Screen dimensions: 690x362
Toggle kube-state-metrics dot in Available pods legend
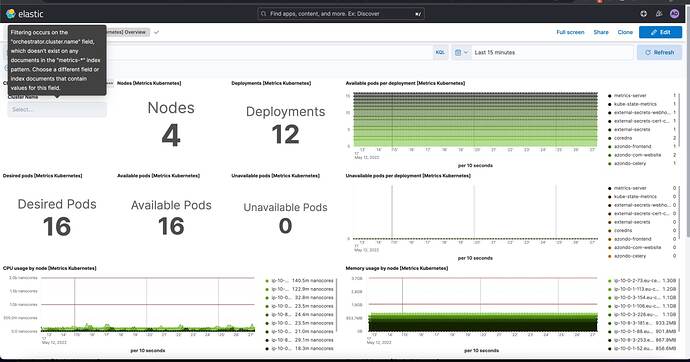click(610, 104)
